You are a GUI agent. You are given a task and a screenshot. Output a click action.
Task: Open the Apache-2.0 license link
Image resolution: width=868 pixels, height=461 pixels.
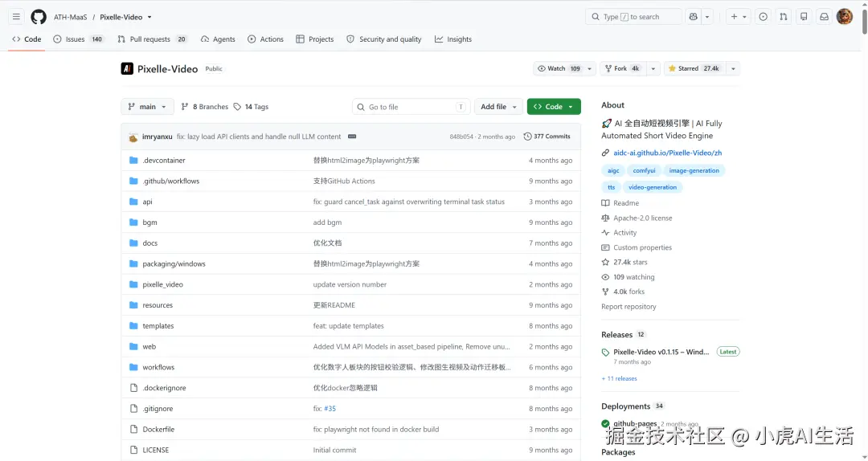(x=643, y=218)
